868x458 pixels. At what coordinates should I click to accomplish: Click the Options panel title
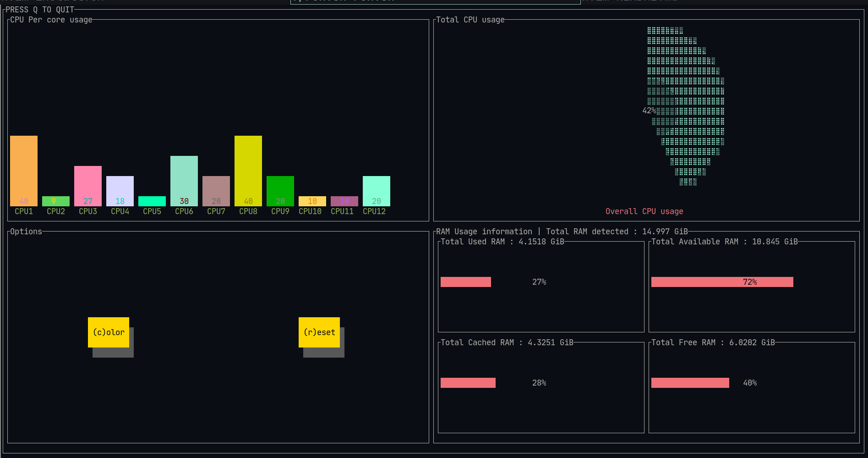coord(26,232)
